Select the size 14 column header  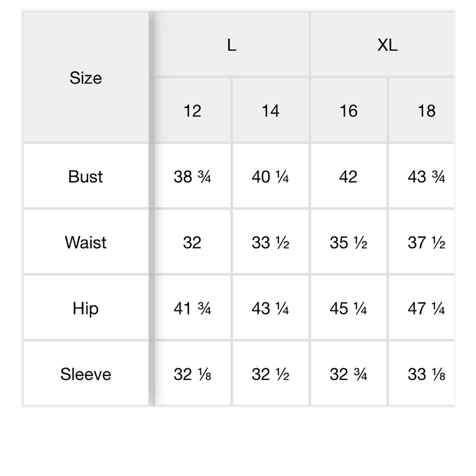pyautogui.click(x=270, y=110)
